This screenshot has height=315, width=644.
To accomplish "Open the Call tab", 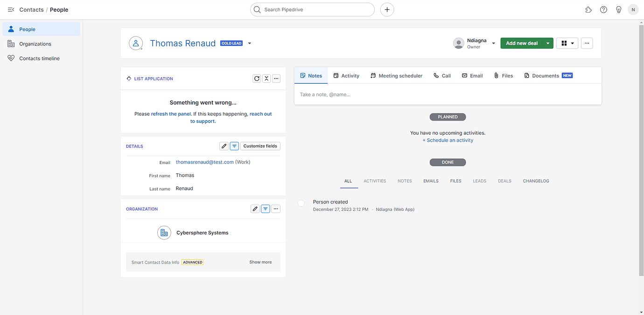I will click(442, 76).
